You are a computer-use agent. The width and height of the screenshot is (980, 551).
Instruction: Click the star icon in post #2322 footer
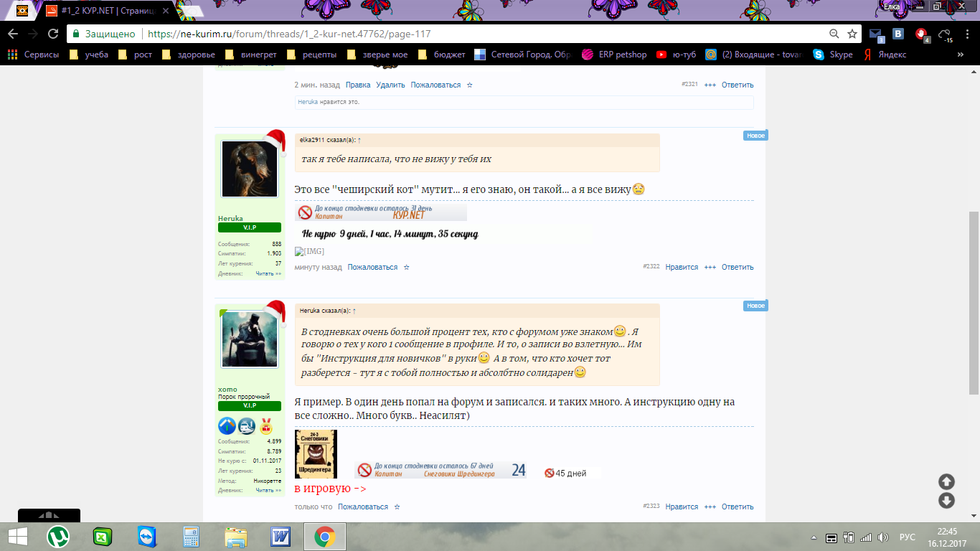click(x=407, y=267)
